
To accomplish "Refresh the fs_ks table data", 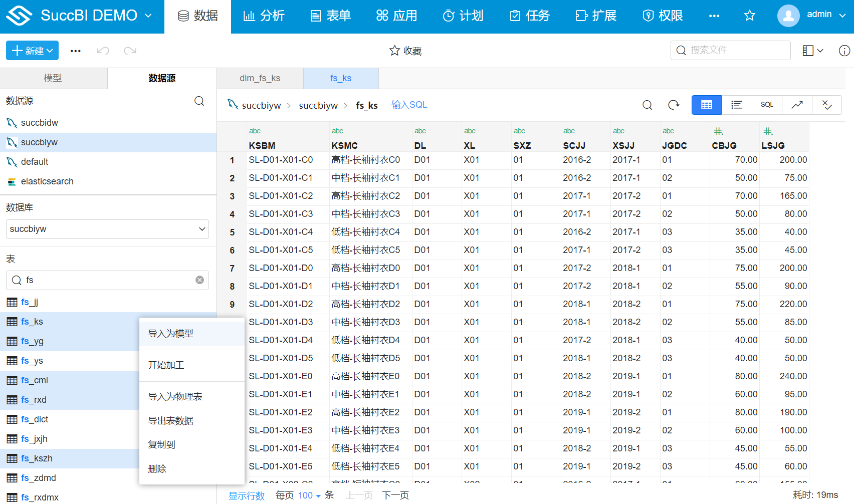I will [x=674, y=105].
